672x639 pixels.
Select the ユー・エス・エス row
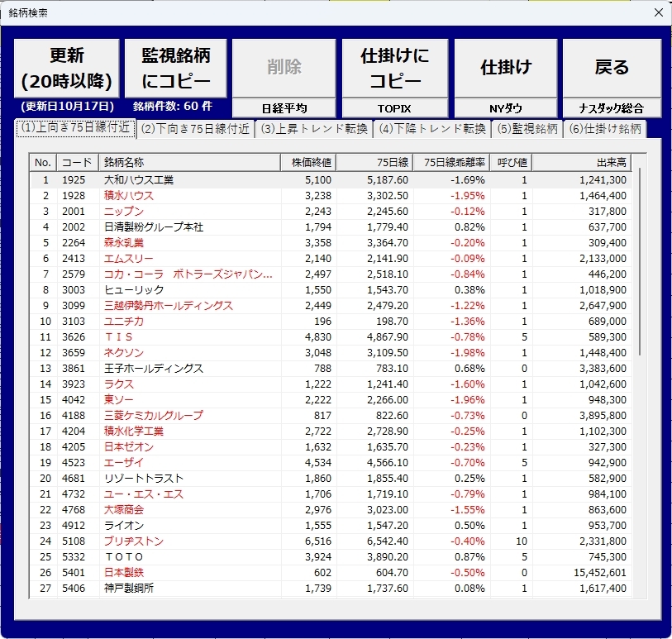[x=331, y=494]
